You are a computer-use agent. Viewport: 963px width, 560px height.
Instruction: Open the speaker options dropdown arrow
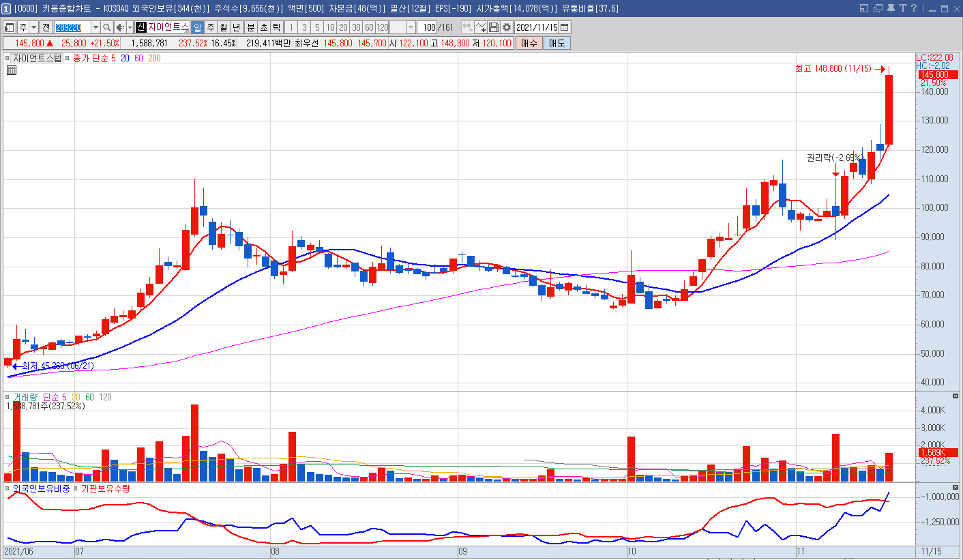point(130,27)
